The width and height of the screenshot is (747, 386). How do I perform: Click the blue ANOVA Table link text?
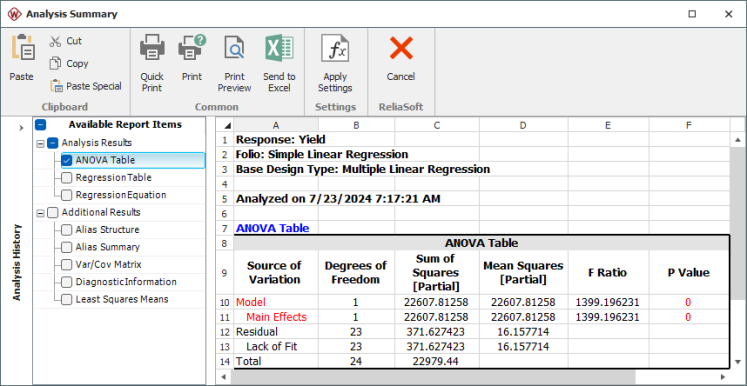273,228
